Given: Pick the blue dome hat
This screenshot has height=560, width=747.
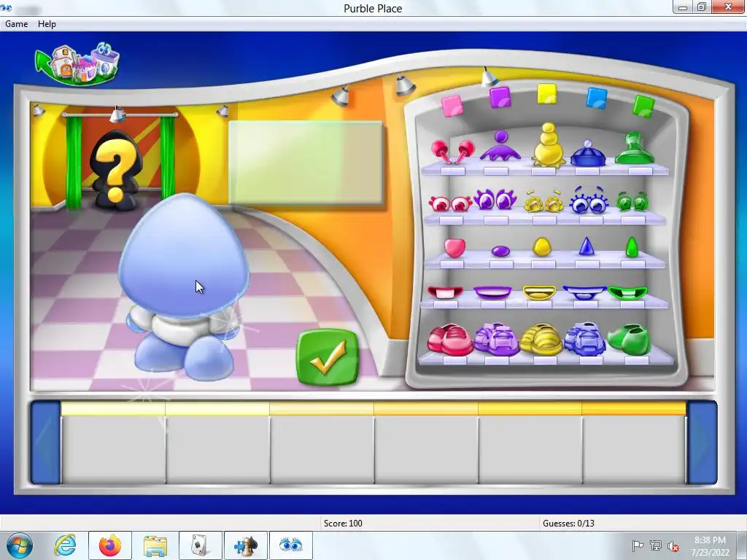Looking at the screenshot, I should [588, 154].
